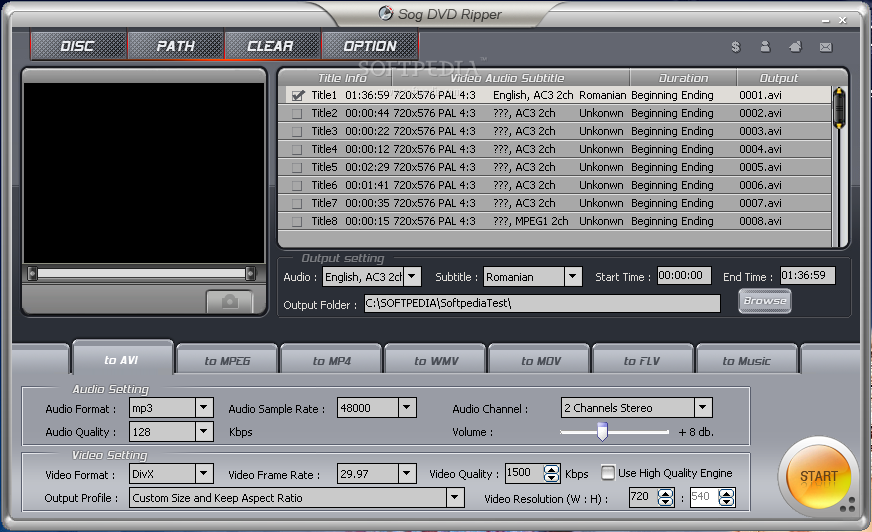Open the Audio Sample Rate dropdown

tap(407, 408)
